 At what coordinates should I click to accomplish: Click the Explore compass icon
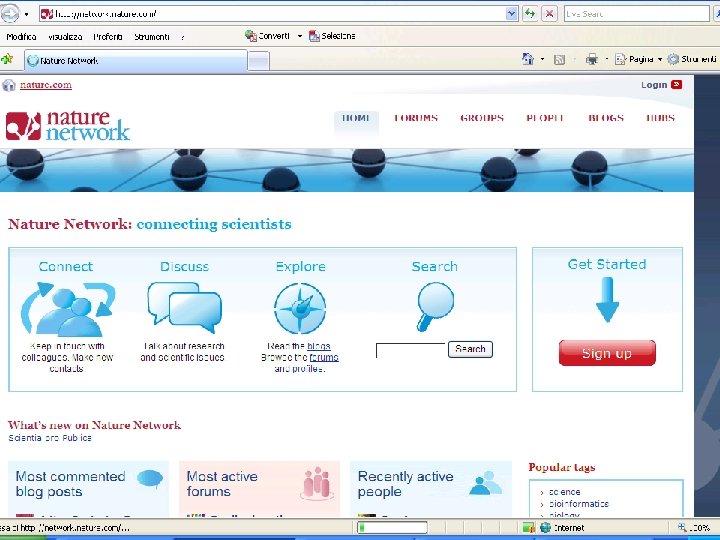(300, 309)
